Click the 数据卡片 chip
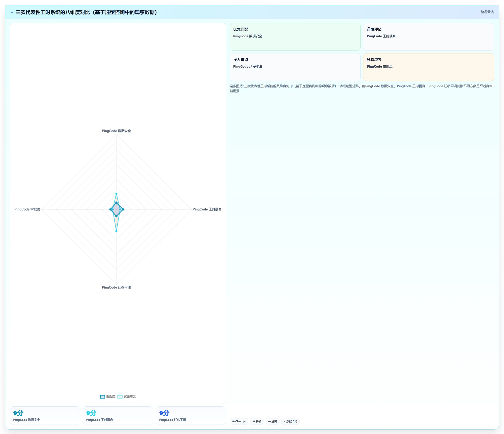The image size is (504, 434). [x=291, y=421]
